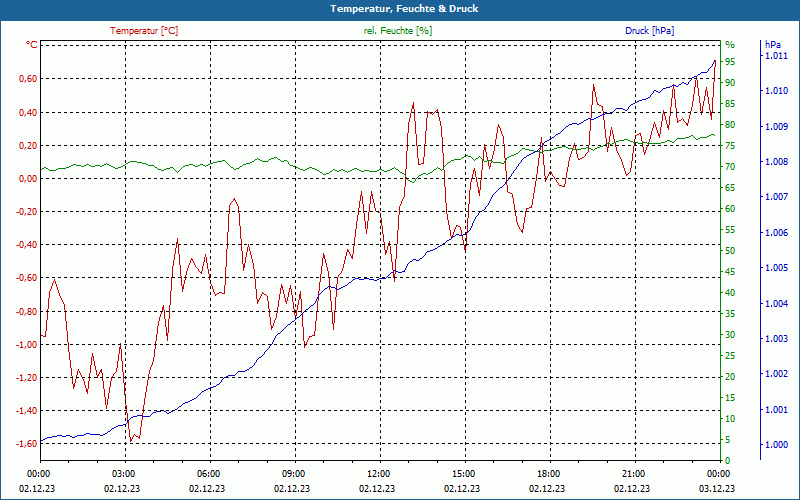Click the chart title 'Temperatur, Feuchte & Druck'
Viewport: 800px width, 500px height.
point(404,9)
